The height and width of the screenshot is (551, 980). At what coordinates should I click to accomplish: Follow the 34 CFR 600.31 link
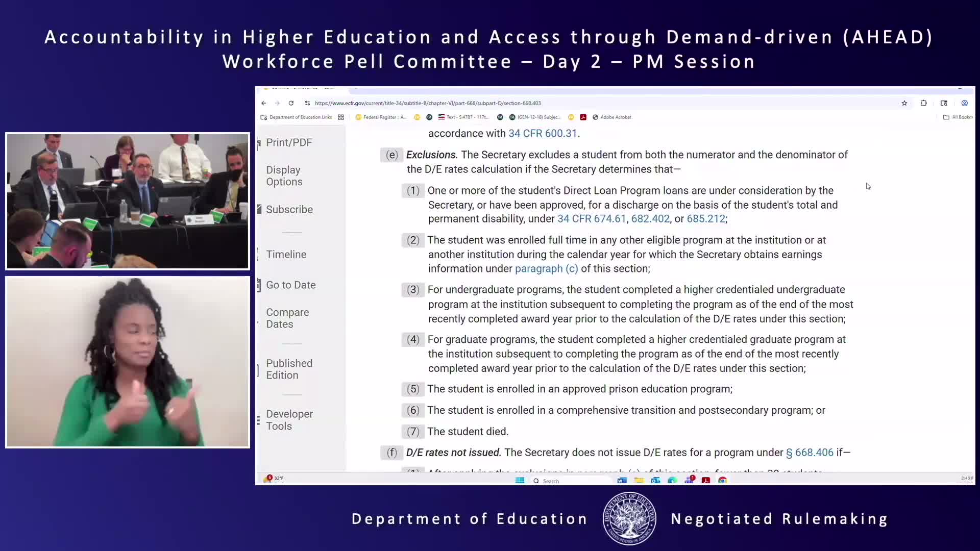click(542, 133)
